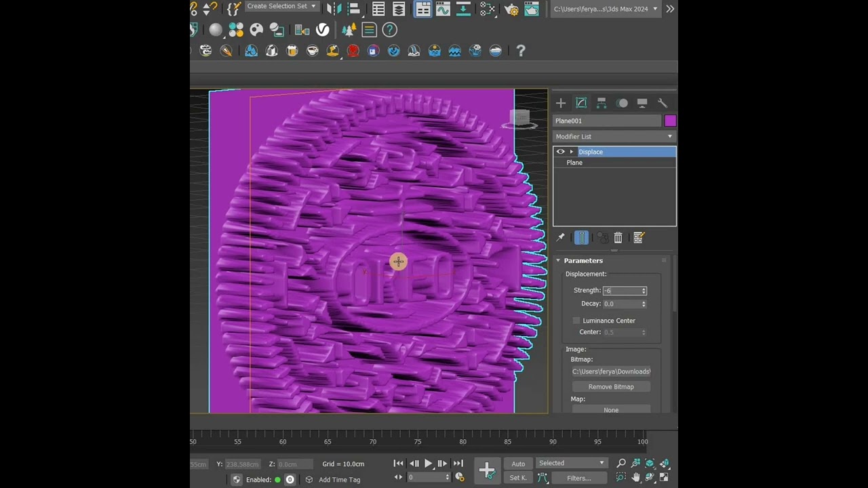Open Configure Modifier Sets icon
The image size is (868, 488).
(638, 238)
